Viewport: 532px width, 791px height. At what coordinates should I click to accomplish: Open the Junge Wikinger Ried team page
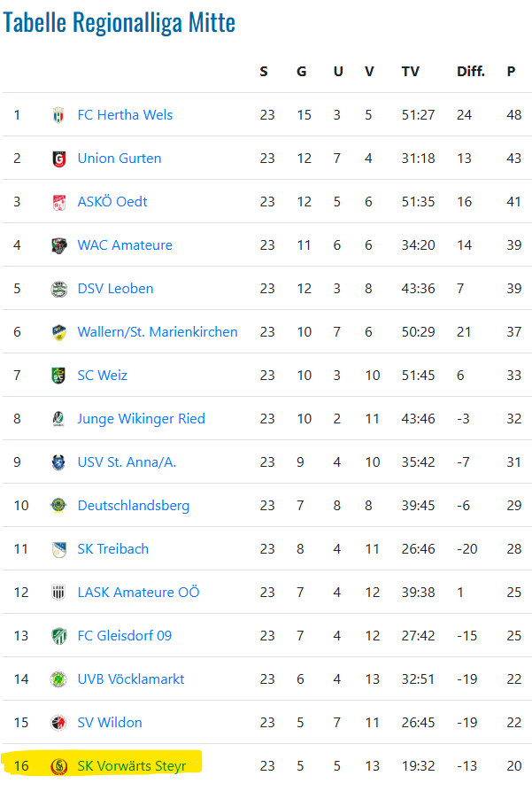pos(142,419)
